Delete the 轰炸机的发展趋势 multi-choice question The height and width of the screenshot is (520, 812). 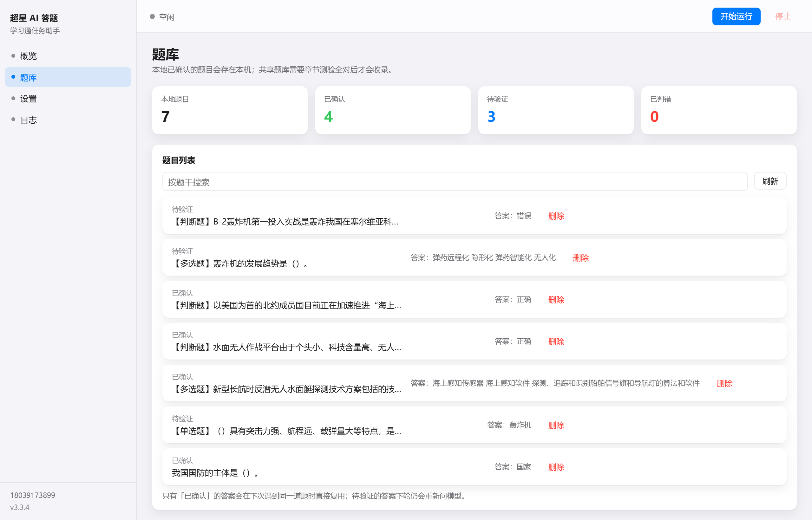581,258
